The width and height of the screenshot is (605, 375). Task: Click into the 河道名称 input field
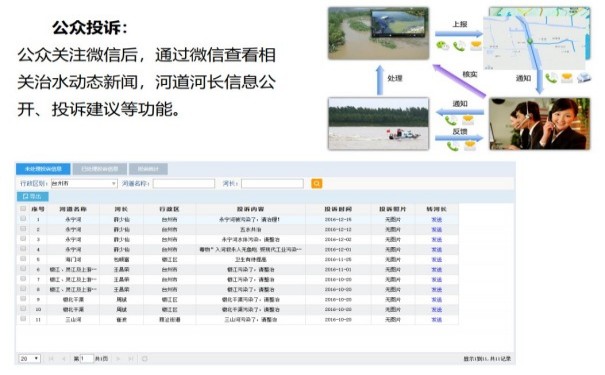coord(184,184)
